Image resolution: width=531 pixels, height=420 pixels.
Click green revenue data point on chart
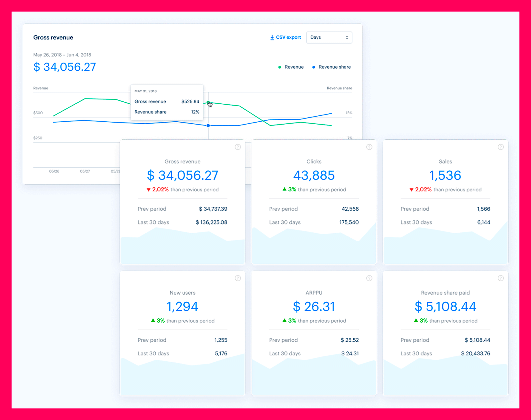[x=208, y=102]
